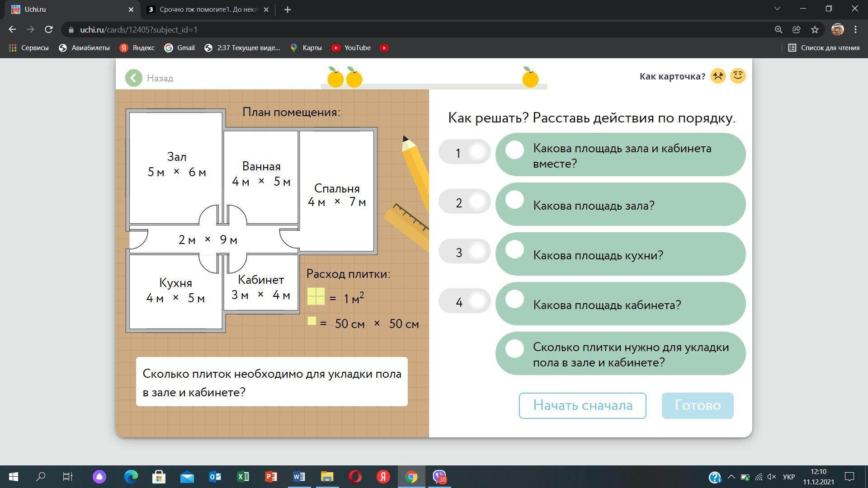Open the zoom magnifier icon in address bar

click(x=778, y=30)
